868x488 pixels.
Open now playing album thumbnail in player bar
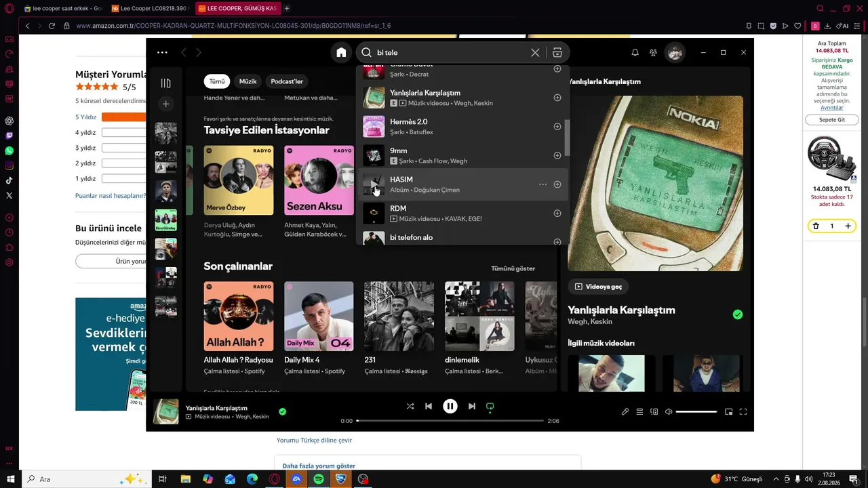166,411
